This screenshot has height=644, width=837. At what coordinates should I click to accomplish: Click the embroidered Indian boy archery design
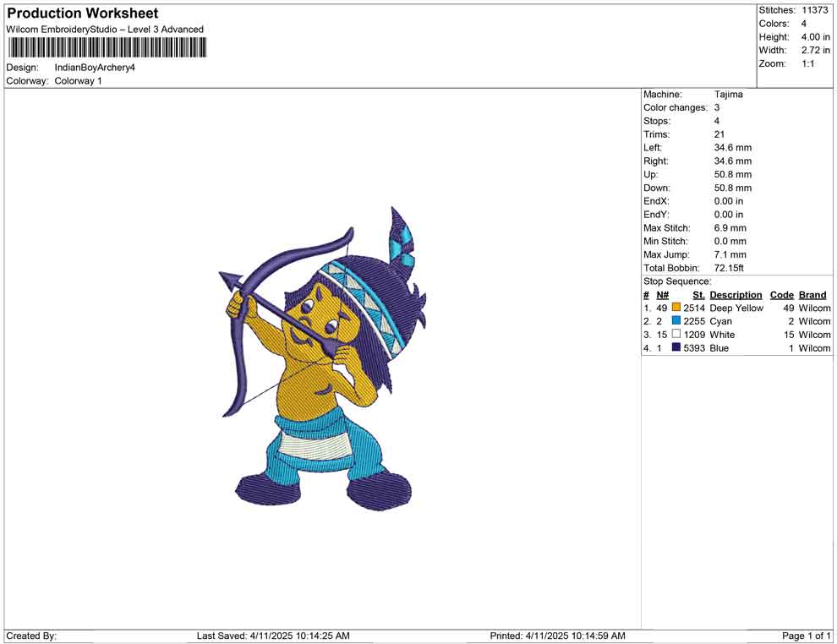(x=323, y=358)
